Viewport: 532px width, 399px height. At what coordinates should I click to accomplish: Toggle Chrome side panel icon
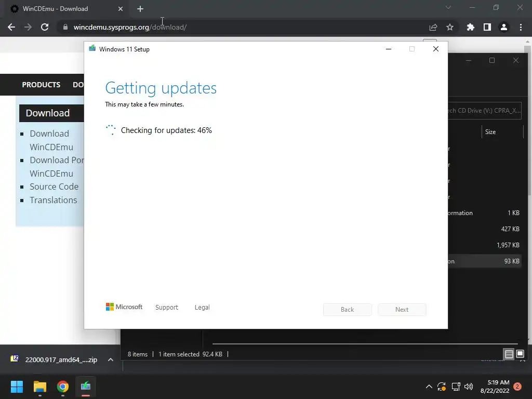pos(487,27)
